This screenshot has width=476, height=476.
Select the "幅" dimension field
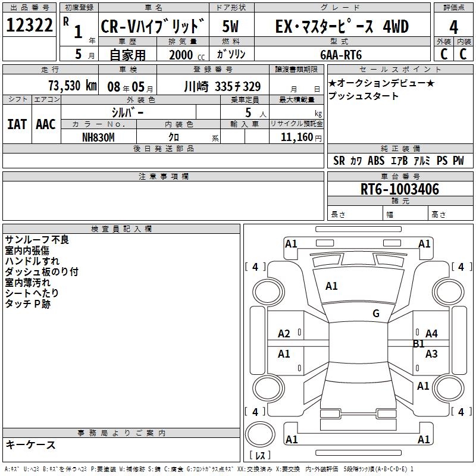pyautogui.click(x=405, y=213)
